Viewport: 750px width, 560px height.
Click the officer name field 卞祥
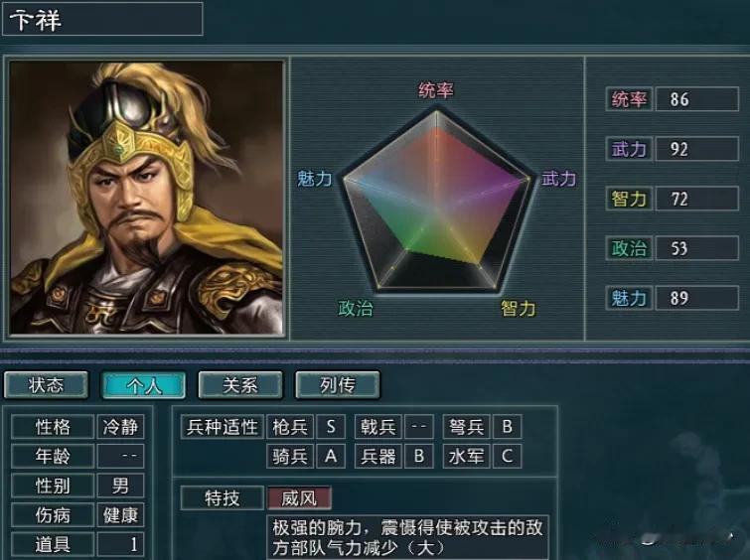(x=102, y=19)
